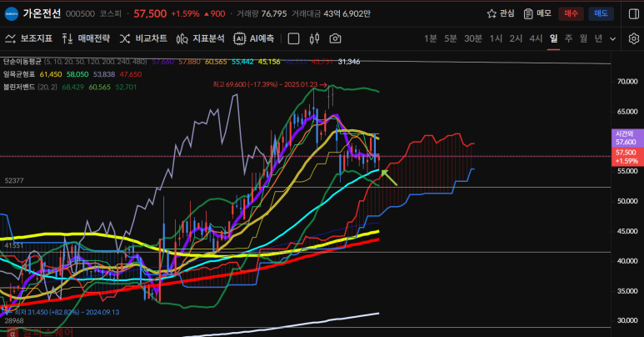This screenshot has height=337, width=644.
Task: Click moving average value 55,442
Action: tap(242, 62)
